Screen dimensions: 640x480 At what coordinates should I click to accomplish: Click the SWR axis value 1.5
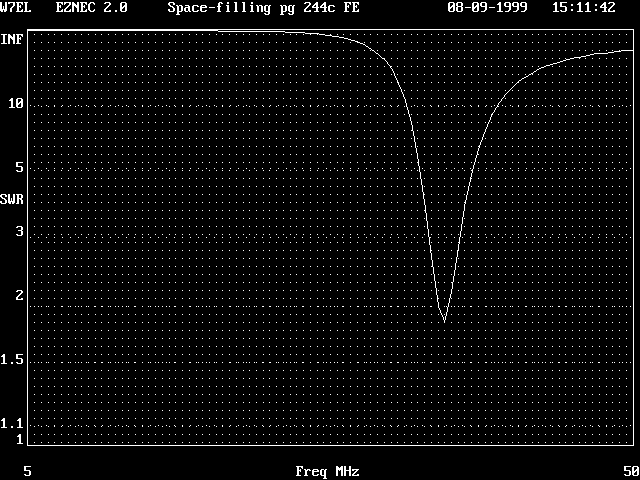tap(12, 360)
